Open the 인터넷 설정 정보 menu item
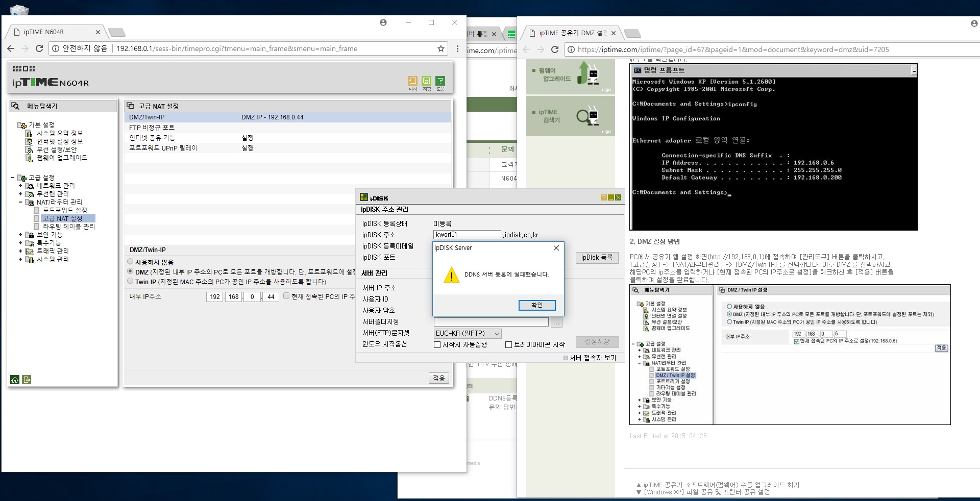 coord(60,141)
